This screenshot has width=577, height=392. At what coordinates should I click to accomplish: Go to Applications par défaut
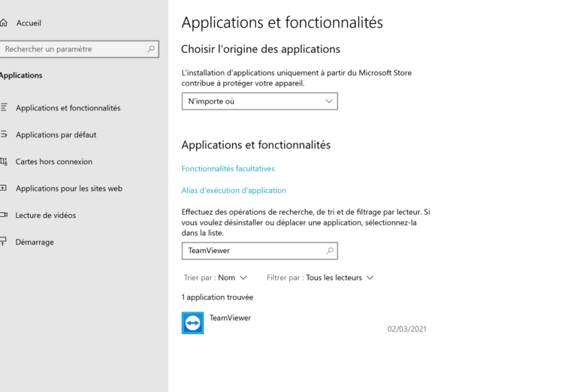coord(56,135)
